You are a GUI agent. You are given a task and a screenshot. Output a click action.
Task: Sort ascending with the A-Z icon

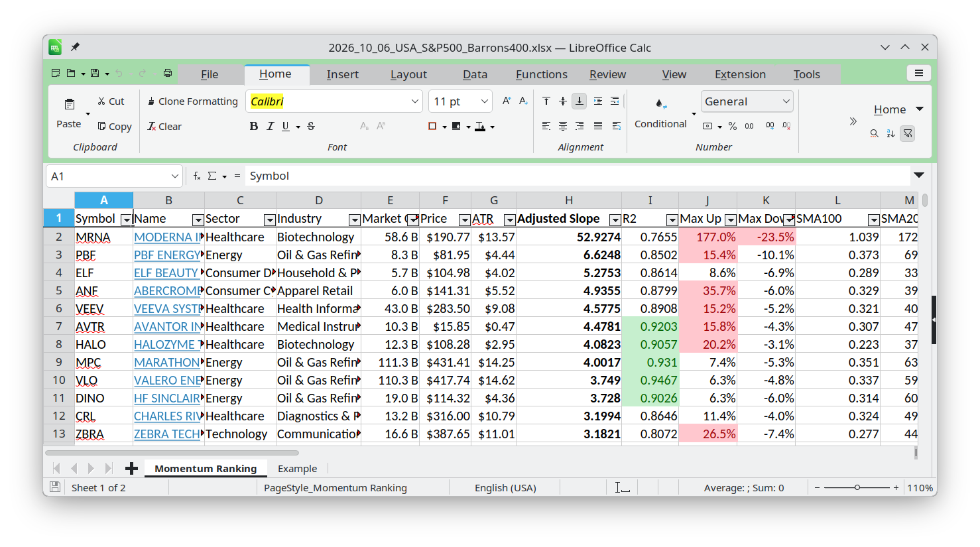click(890, 133)
